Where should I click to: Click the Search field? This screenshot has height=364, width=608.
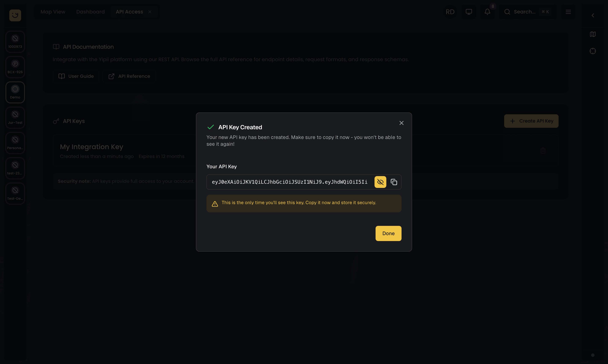coord(528,12)
